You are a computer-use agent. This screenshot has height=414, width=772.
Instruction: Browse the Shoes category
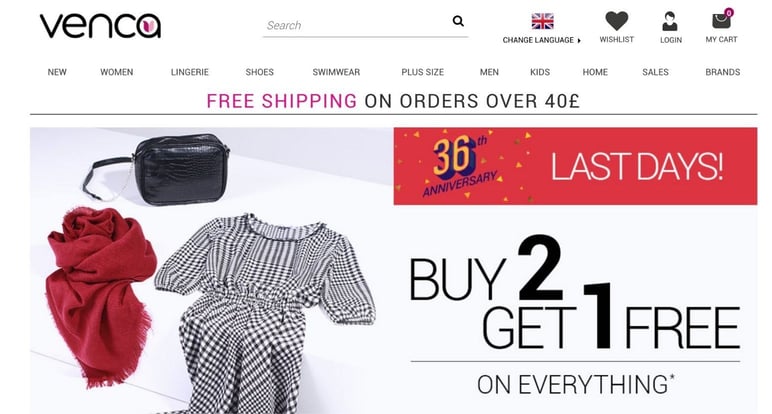click(259, 72)
